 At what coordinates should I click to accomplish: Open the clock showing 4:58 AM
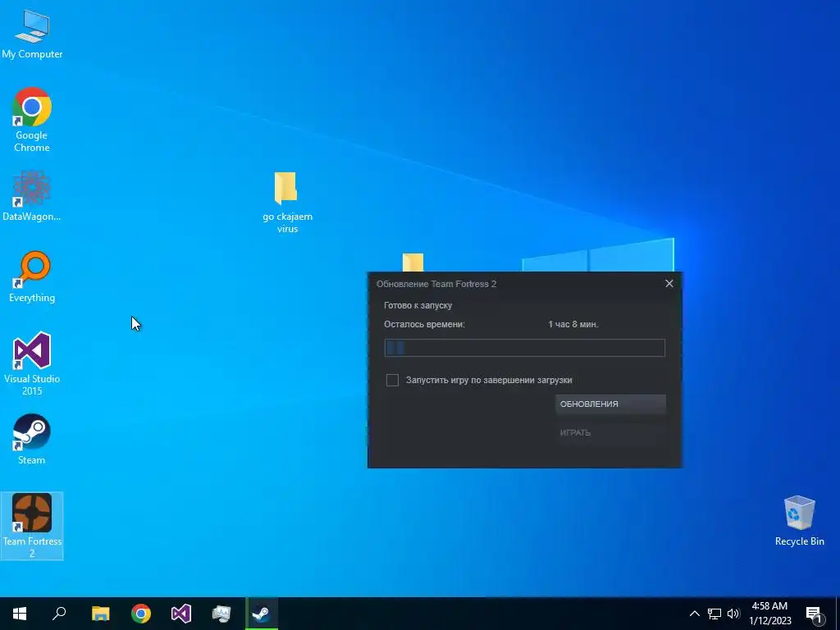[769, 614]
